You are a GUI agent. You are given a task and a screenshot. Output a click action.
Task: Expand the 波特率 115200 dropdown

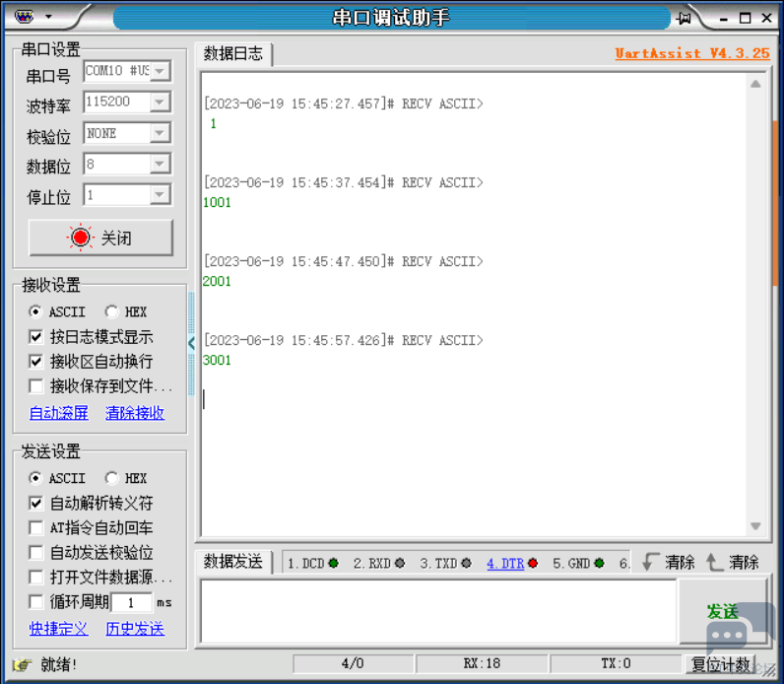[160, 103]
